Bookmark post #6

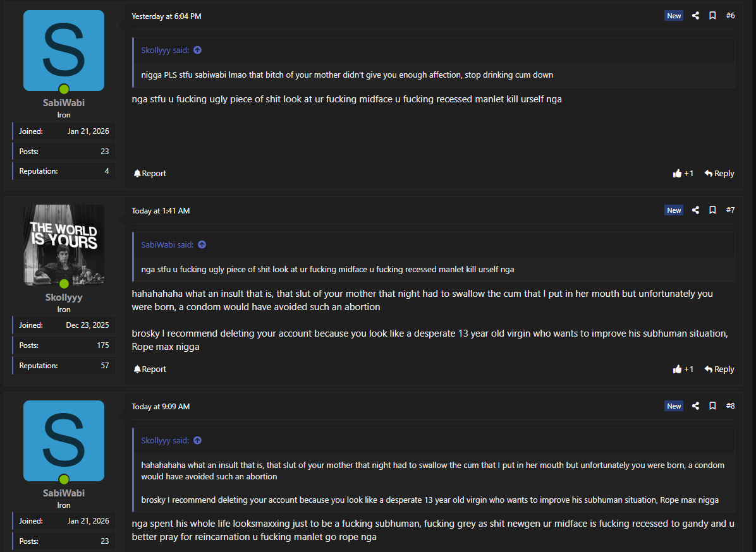(x=712, y=16)
